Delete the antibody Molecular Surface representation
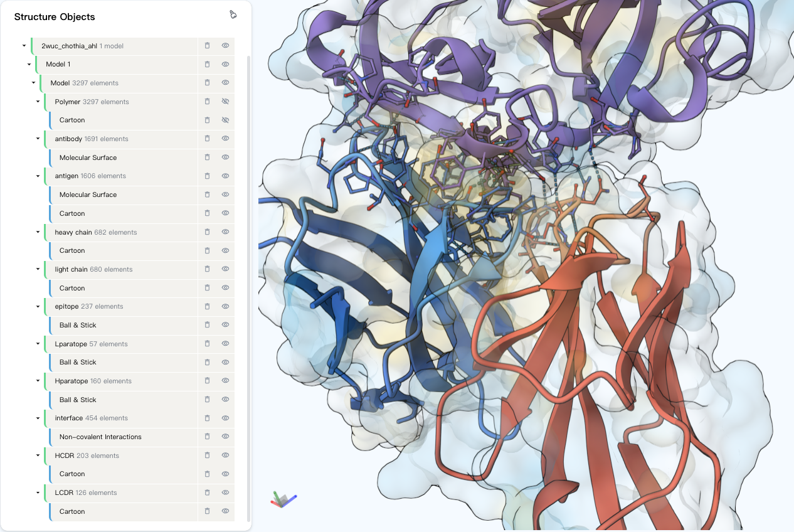Viewport: 794px width, 532px height. tap(207, 157)
